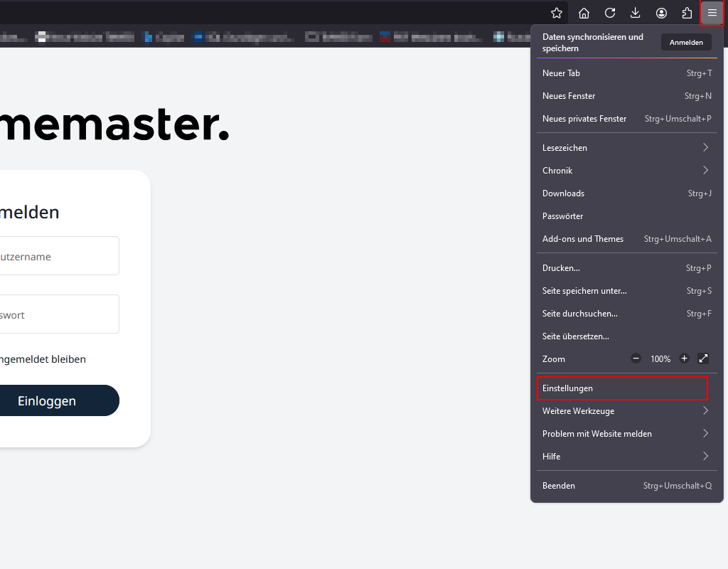Decrease zoom with the minus button
The width and height of the screenshot is (728, 569).
pos(636,358)
